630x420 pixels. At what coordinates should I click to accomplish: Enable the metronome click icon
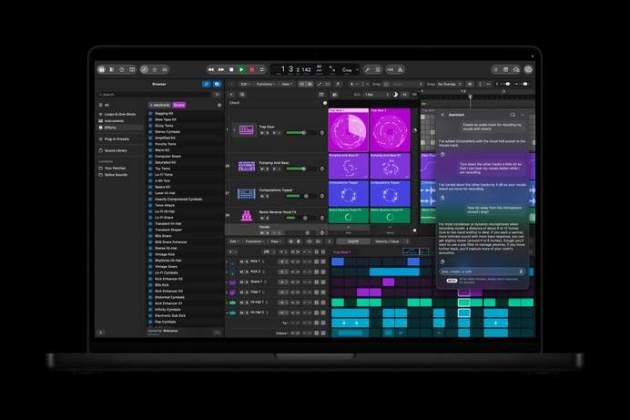400,70
